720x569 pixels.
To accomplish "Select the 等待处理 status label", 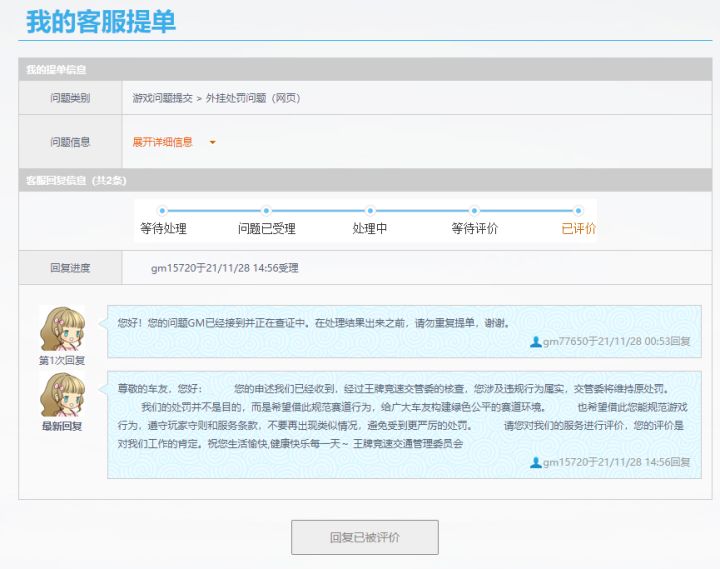I will point(163,228).
